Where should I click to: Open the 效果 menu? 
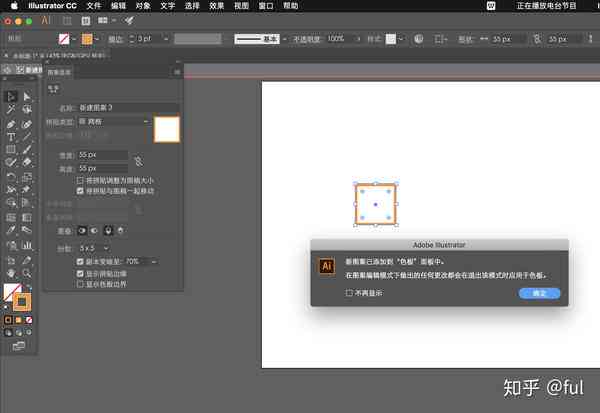tap(217, 6)
